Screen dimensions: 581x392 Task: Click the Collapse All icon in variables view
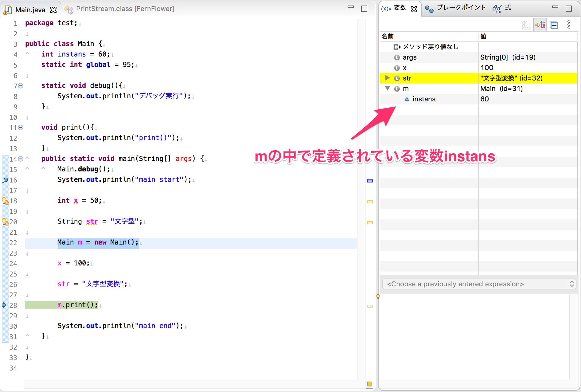554,25
